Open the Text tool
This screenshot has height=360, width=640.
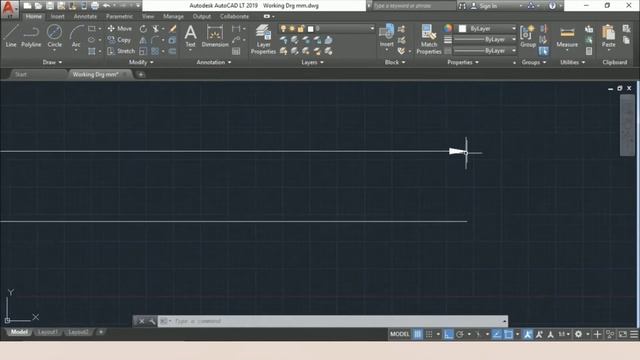[190, 36]
